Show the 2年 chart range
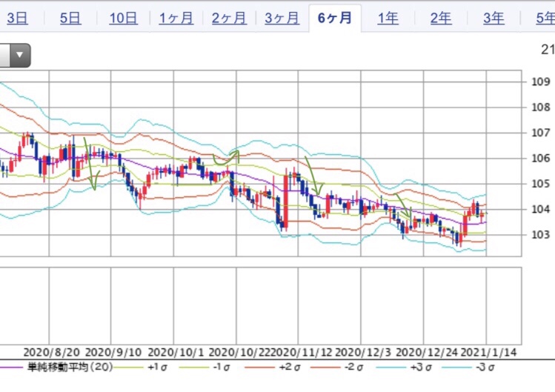This screenshot has height=392, width=555. pos(441,18)
